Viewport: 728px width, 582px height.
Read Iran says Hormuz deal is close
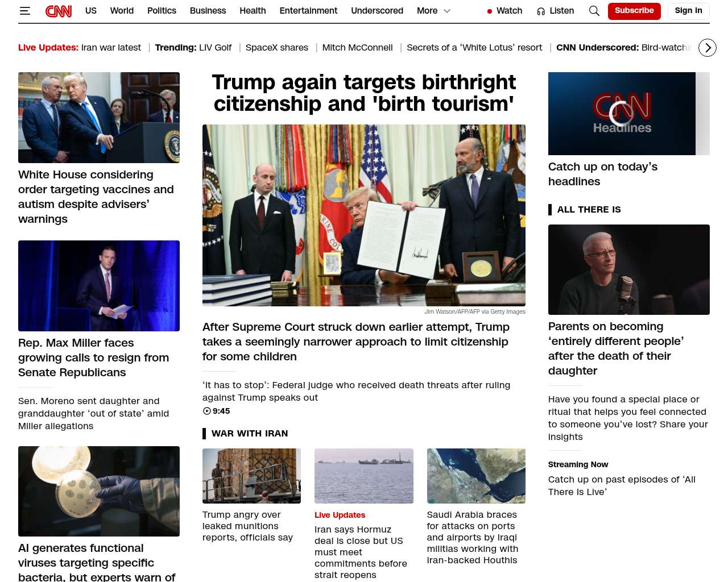click(361, 552)
